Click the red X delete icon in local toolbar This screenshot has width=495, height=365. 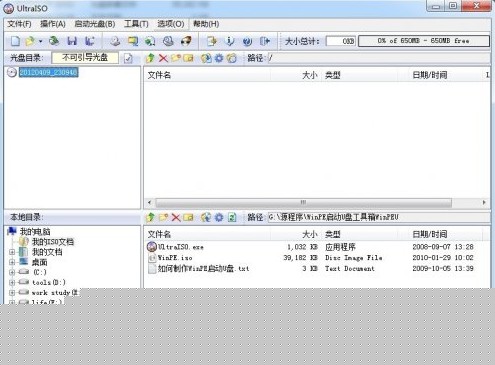176,218
